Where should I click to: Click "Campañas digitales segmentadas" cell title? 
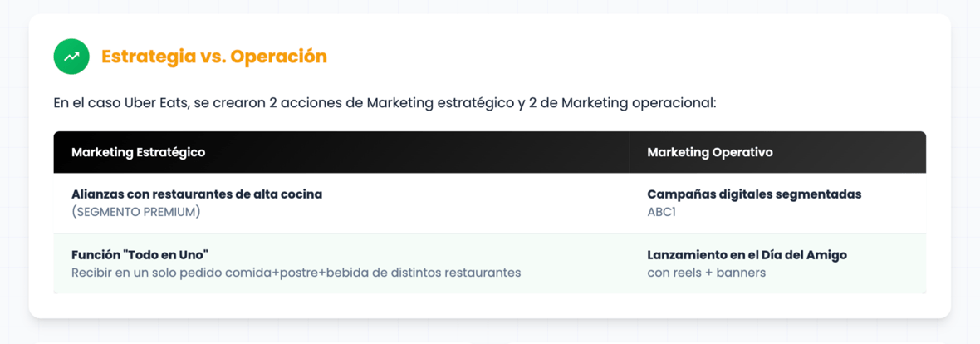point(754,194)
